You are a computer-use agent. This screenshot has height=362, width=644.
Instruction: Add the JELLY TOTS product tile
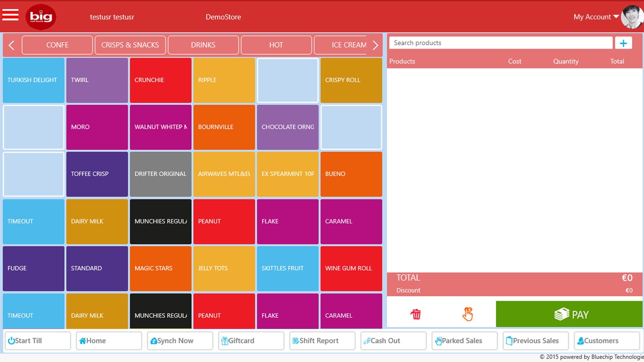(224, 269)
